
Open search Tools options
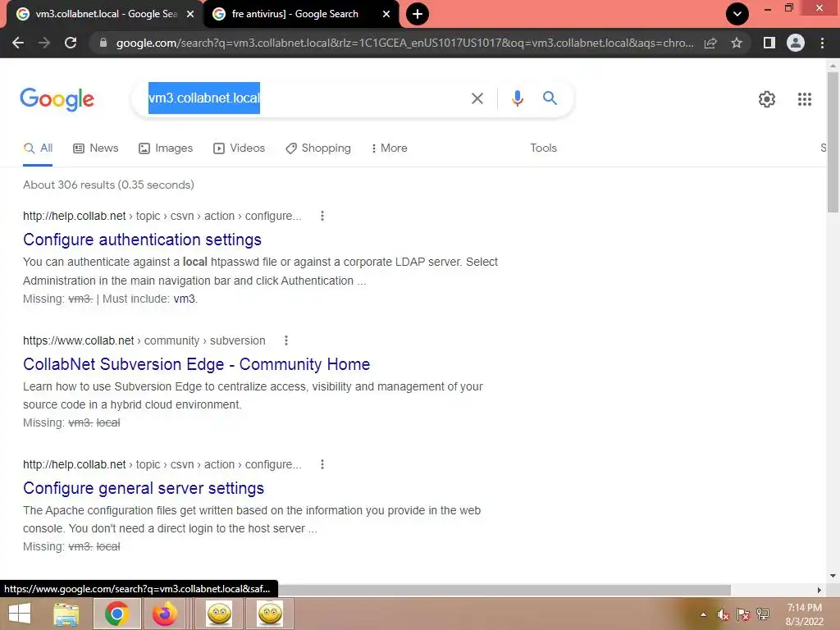(543, 148)
